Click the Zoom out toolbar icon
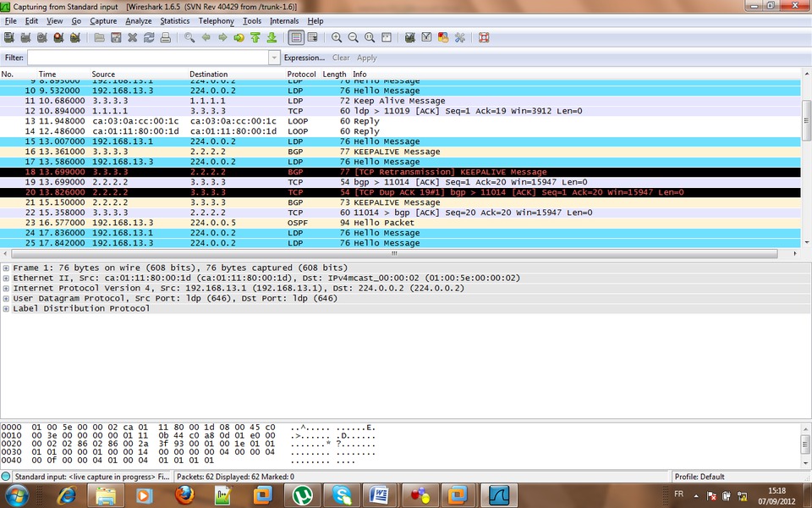Viewport: 812px width, 508px height. 354,37
